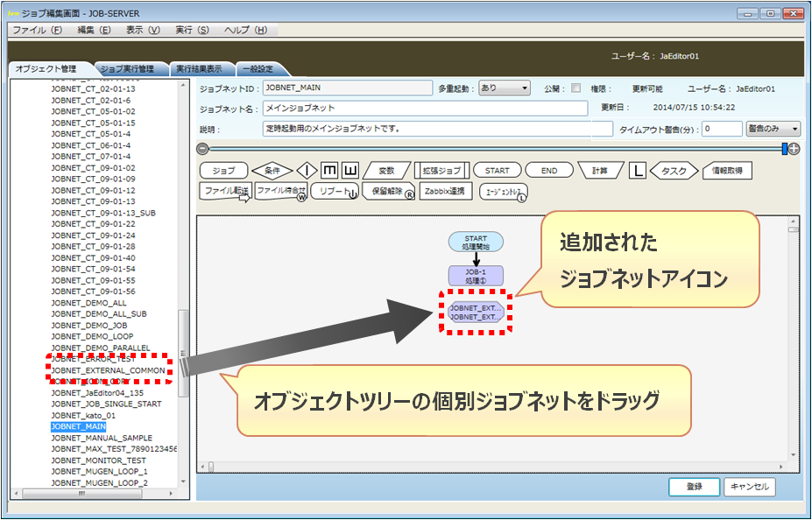Click the ジョブネット名 input field
Image resolution: width=812 pixels, height=520 pixels.
coord(425,109)
